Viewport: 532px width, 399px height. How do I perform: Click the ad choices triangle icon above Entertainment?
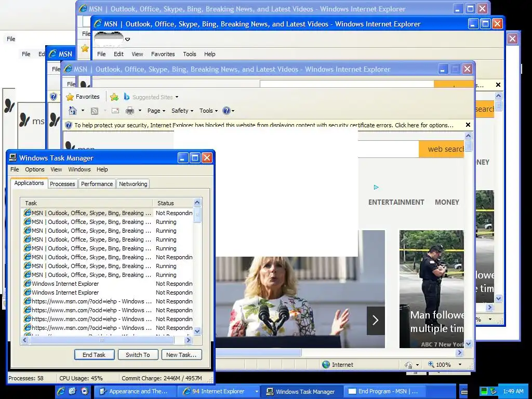click(376, 187)
